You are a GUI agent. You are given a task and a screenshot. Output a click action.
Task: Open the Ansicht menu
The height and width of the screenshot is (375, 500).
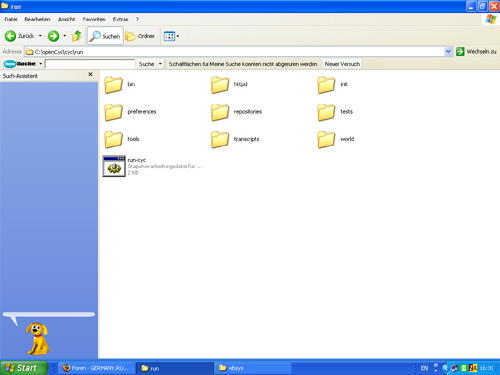(x=66, y=19)
